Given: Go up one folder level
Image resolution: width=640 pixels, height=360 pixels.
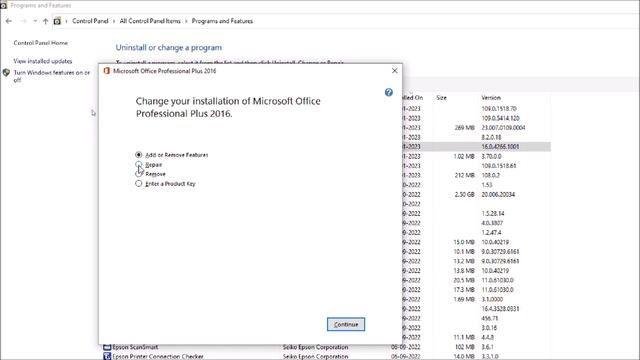Looking at the screenshot, I should [45, 21].
